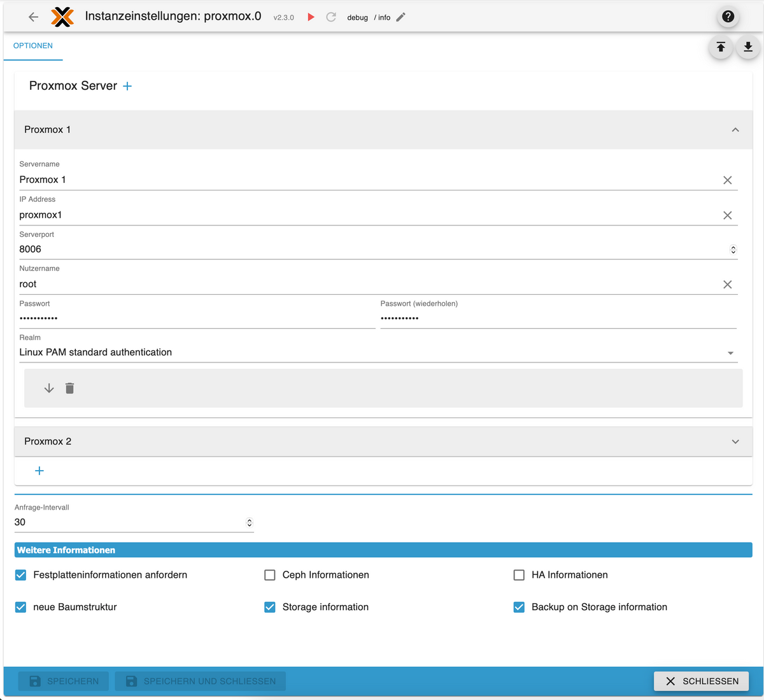
Task: Focus the Passwort (wiederholen) field
Action: [558, 318]
